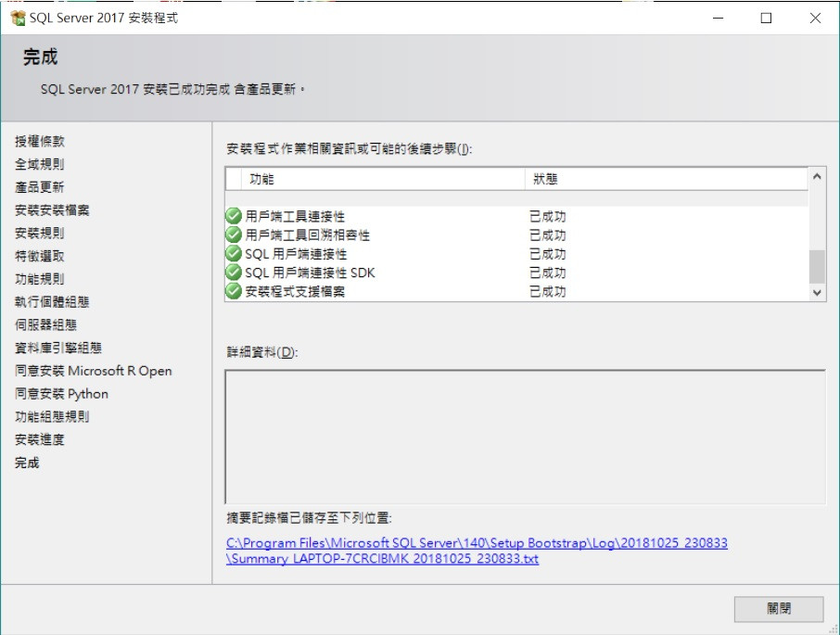Click the green check beside SQL 用戶端連接性 SDK

(234, 272)
